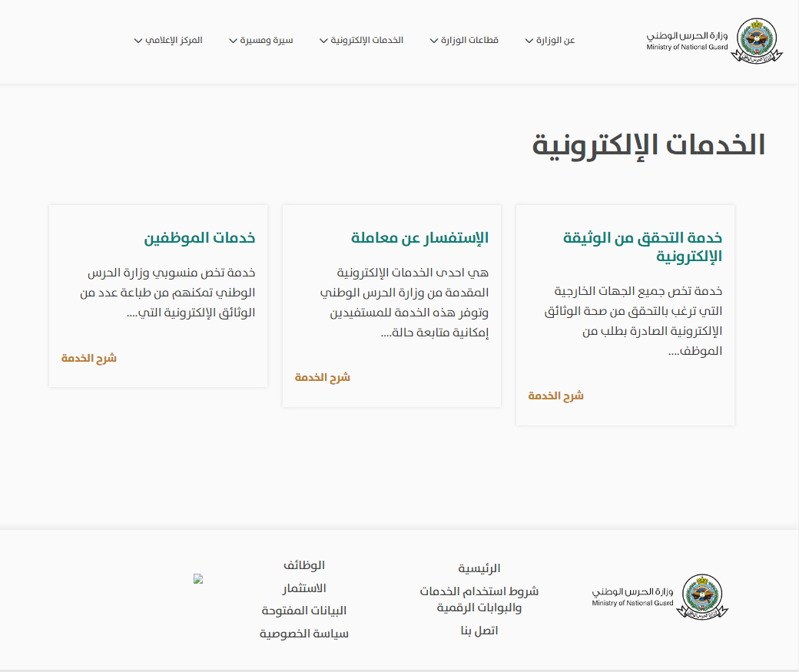Click description text starting خدمة تخص منسوبي

(167, 293)
